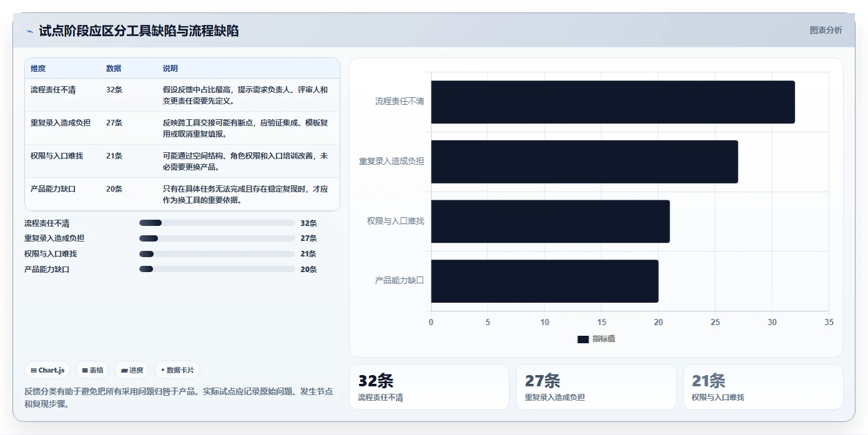868x435 pixels.
Task: Open the 27条 重复录入造成负担 data card
Action: 596,387
